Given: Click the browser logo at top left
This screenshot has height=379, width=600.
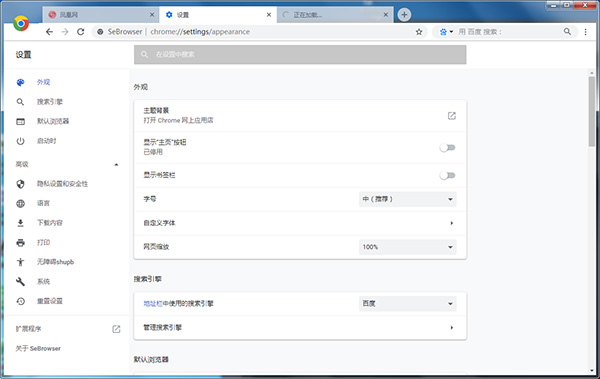Looking at the screenshot, I should click(21, 24).
